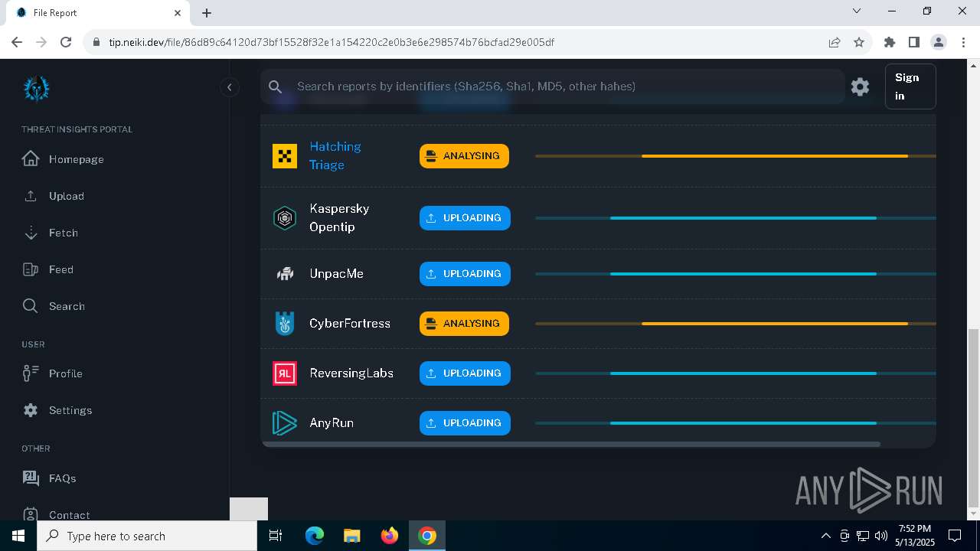The image size is (980, 551).
Task: Click the sidebar Search magnifier icon
Action: pyautogui.click(x=31, y=306)
